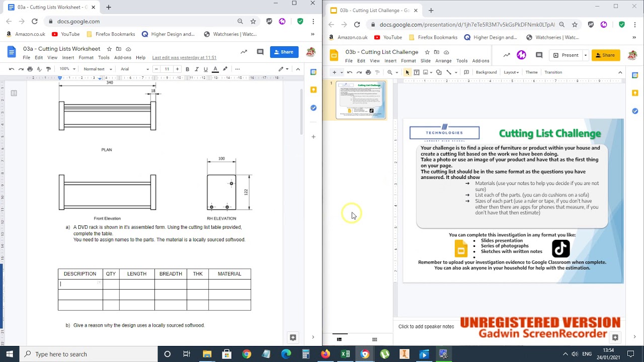Open the Insert menu in Docs

pyautogui.click(x=68, y=58)
